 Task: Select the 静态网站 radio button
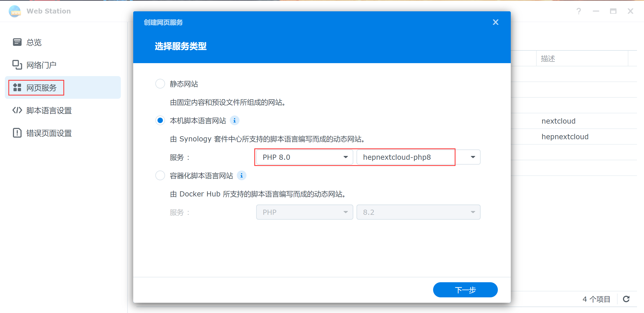(160, 84)
